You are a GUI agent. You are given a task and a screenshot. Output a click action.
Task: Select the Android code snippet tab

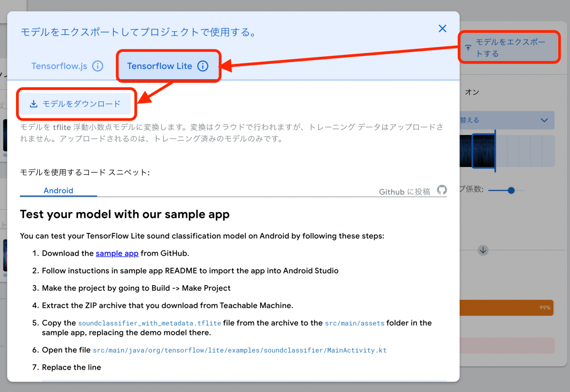point(58,191)
